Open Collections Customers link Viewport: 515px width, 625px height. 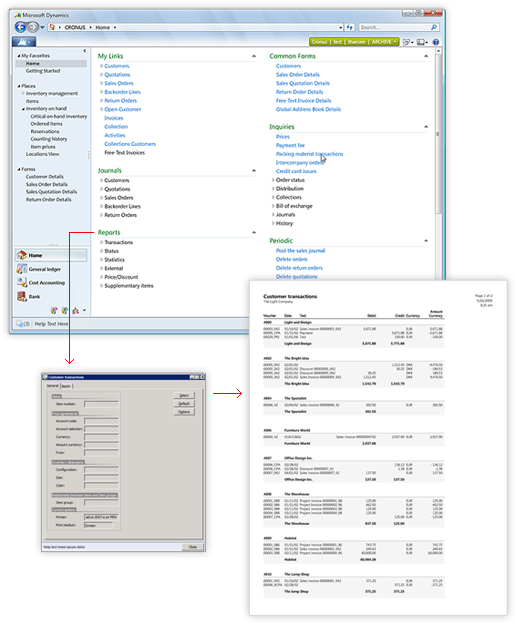[x=130, y=144]
